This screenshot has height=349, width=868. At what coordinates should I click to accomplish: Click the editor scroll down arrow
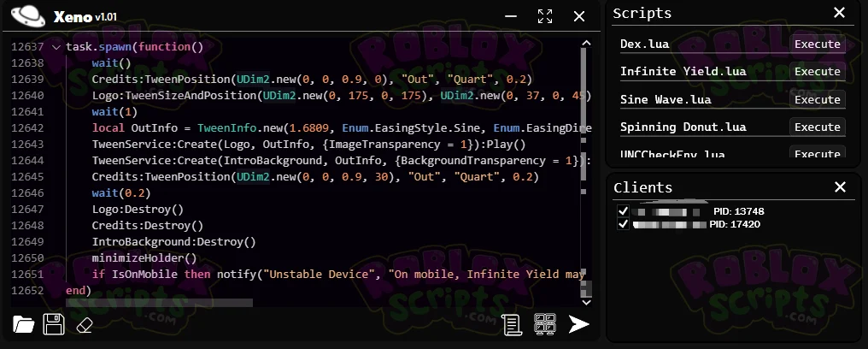586,303
